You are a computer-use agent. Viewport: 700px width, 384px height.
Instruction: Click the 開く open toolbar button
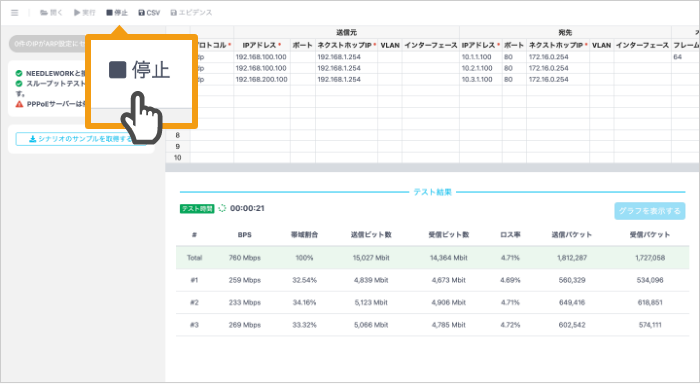tap(51, 13)
